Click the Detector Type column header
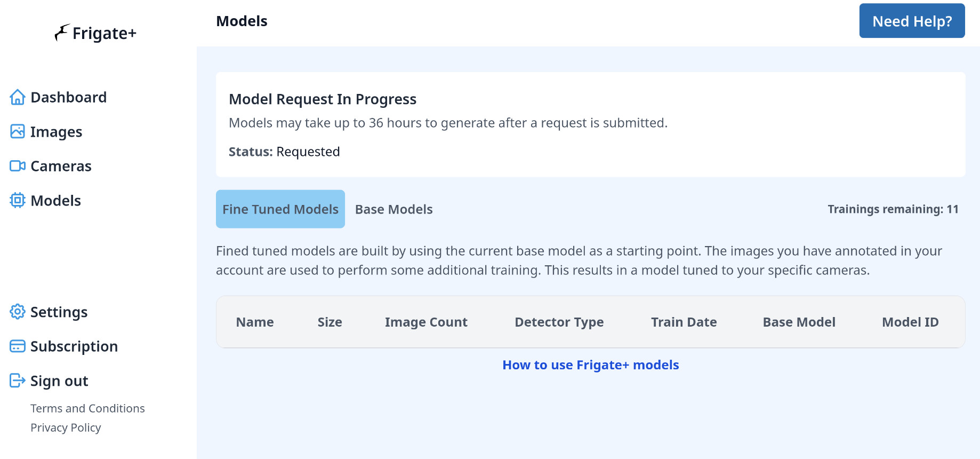 coord(559,322)
